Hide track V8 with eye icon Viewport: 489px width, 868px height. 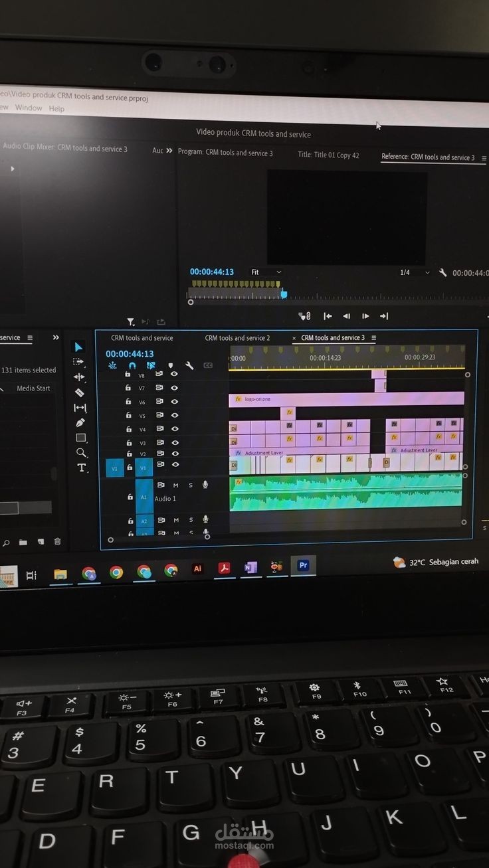tap(174, 374)
